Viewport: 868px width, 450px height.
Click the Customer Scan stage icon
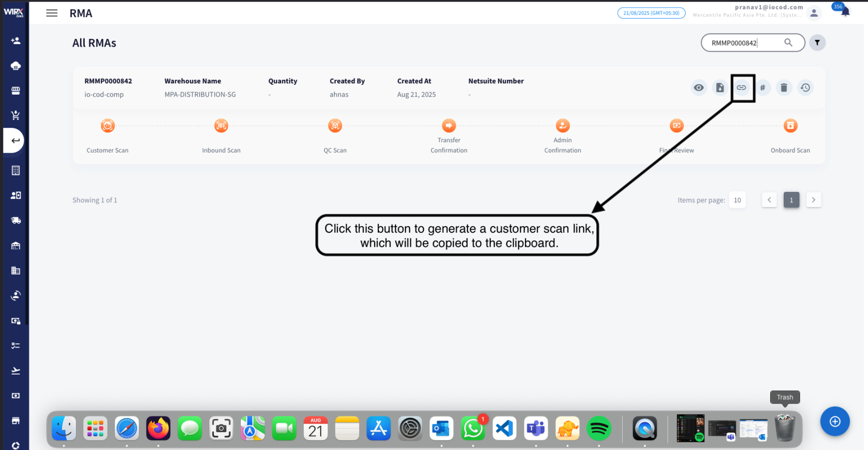coord(107,126)
